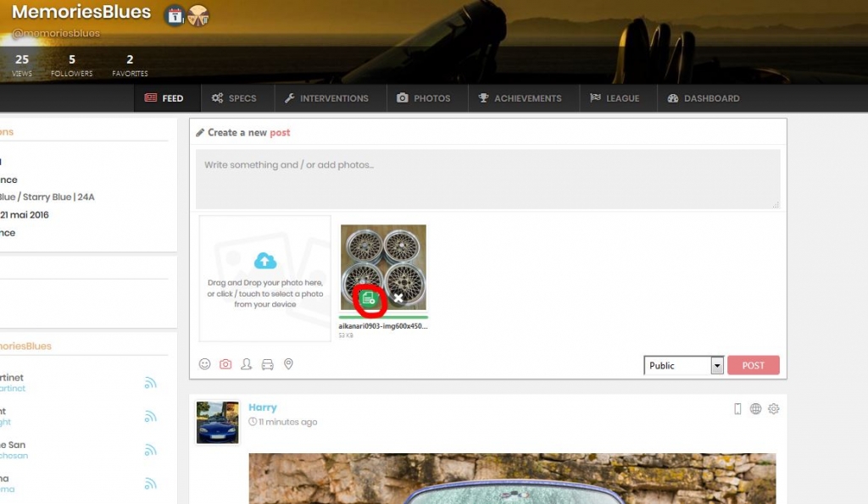This screenshot has width=868, height=504.
Task: Add a location with the pin icon
Action: point(288,364)
